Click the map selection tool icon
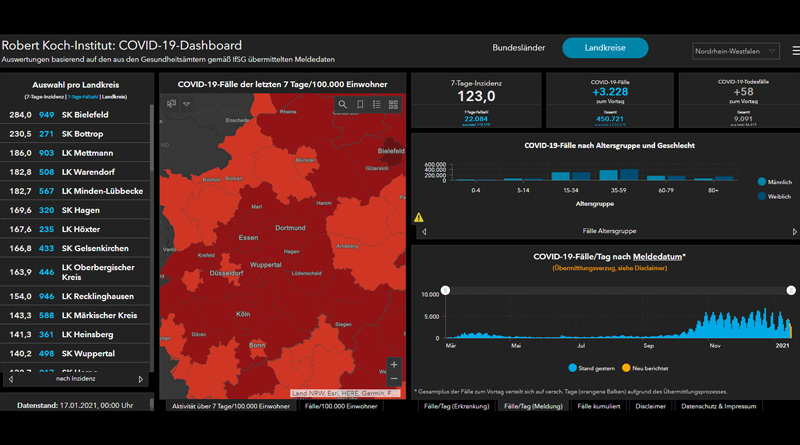This screenshot has height=445, width=800. 171,104
